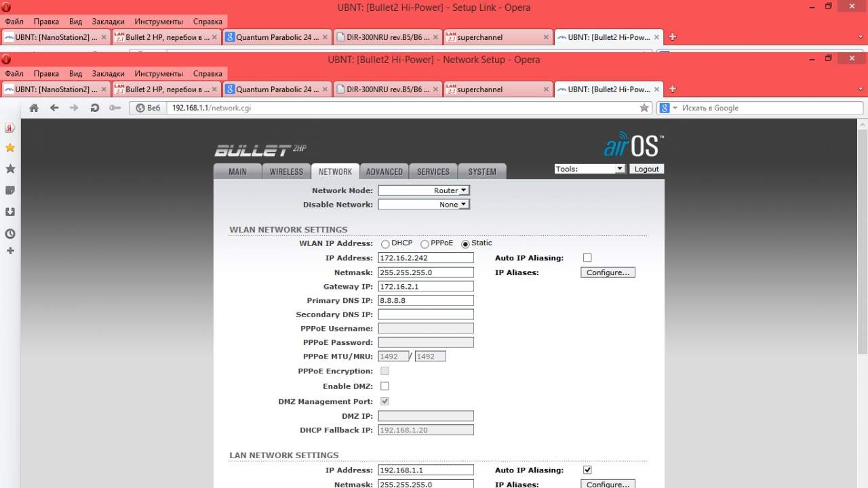Close the superchannel tab in the Network Setup window

pyautogui.click(x=547, y=89)
